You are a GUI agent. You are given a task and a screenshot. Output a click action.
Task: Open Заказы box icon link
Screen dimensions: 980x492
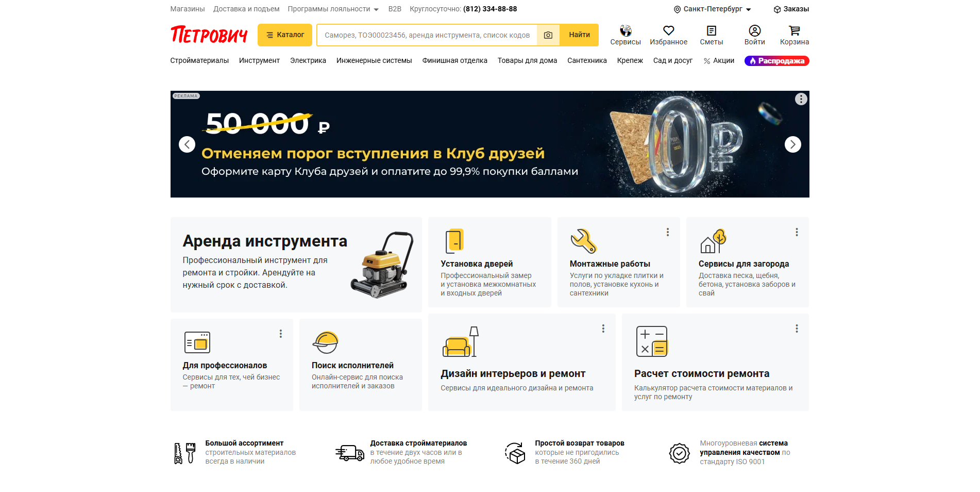point(791,9)
